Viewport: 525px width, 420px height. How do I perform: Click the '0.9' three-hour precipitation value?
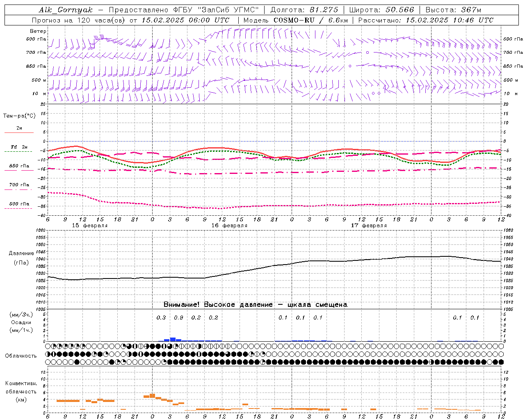[178, 318]
